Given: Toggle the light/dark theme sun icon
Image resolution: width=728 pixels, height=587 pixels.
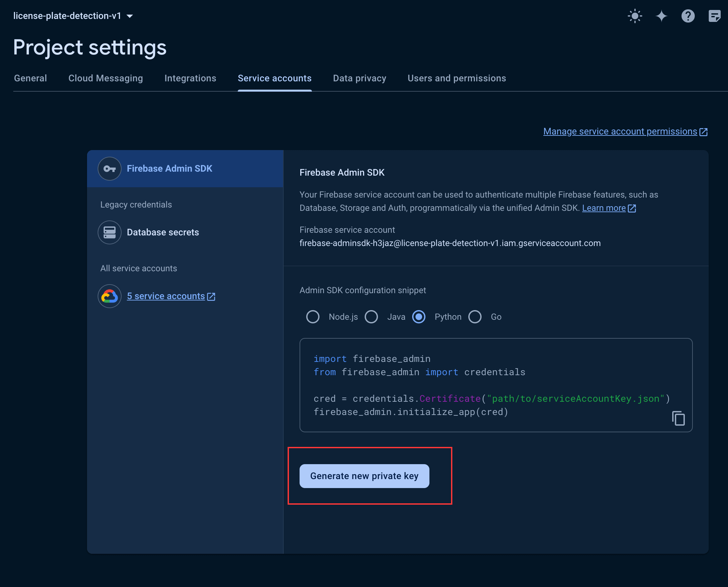Looking at the screenshot, I should (x=635, y=16).
